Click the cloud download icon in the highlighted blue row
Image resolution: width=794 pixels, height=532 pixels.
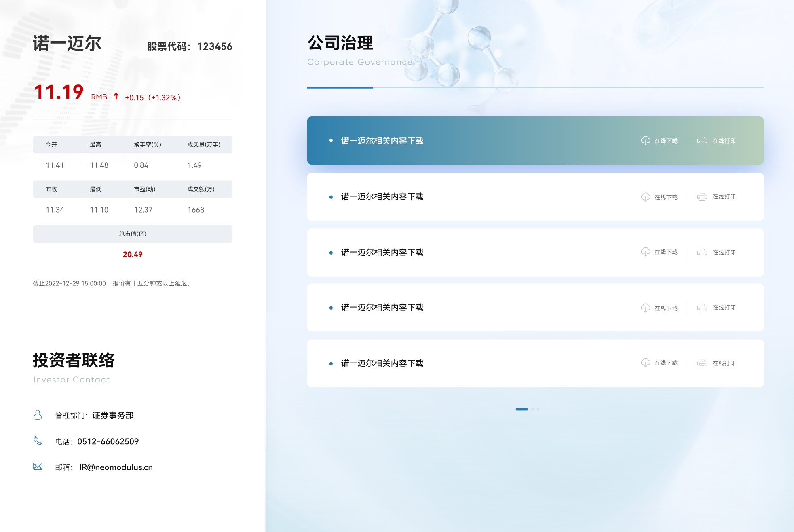[646, 140]
